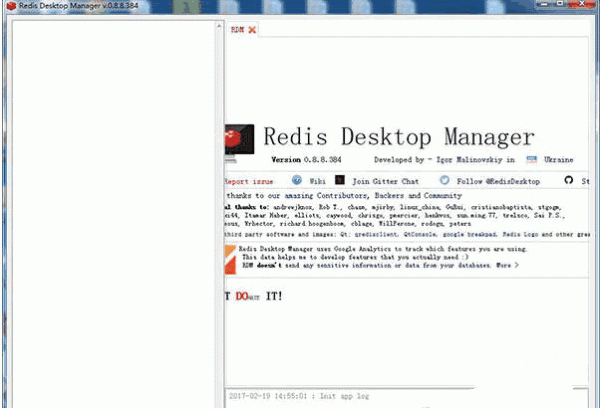Open the Redis Logo credit link
The width and height of the screenshot is (600, 409).
(520, 234)
